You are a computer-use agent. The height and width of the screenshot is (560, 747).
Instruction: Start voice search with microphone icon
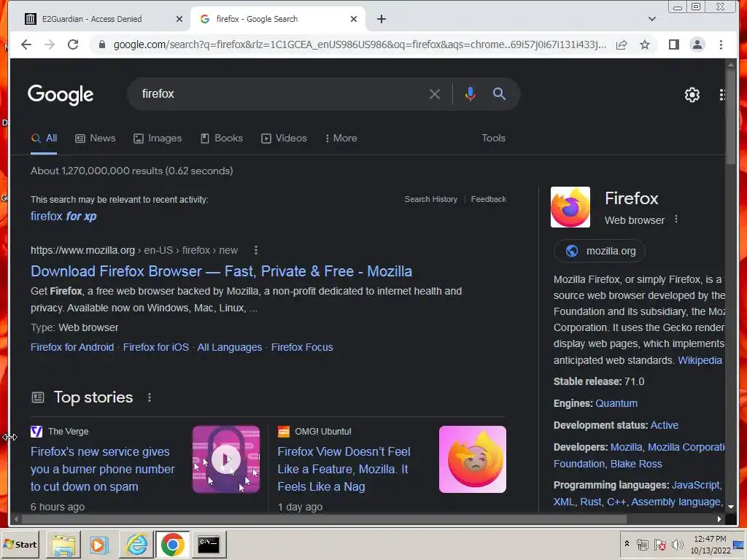pyautogui.click(x=471, y=94)
